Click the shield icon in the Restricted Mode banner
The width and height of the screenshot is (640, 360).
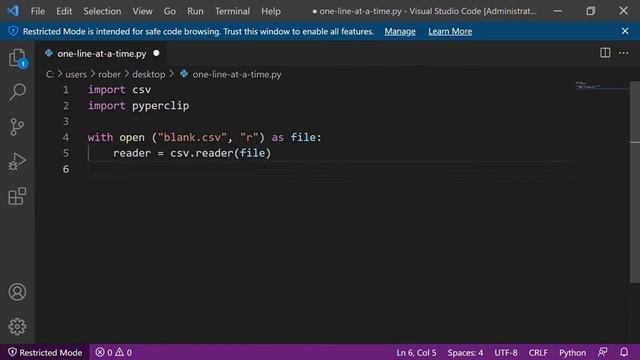point(13,31)
